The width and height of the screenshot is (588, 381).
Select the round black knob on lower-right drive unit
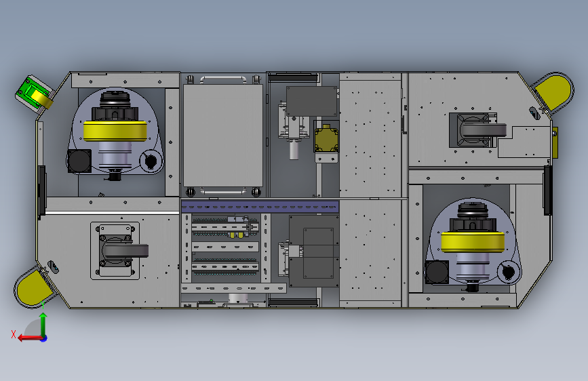click(509, 271)
